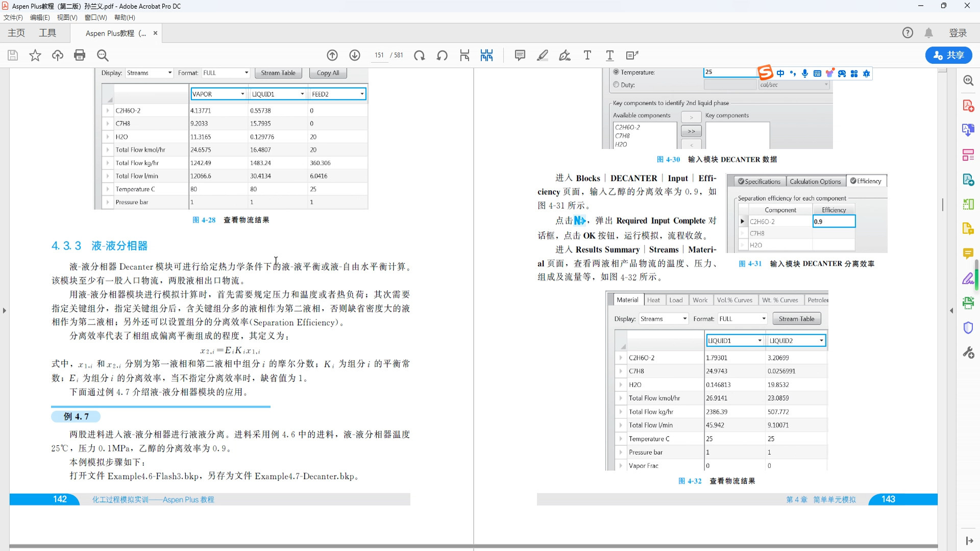The height and width of the screenshot is (551, 980).
Task: Expand the left navigation pane arrow
Action: [x=5, y=310]
